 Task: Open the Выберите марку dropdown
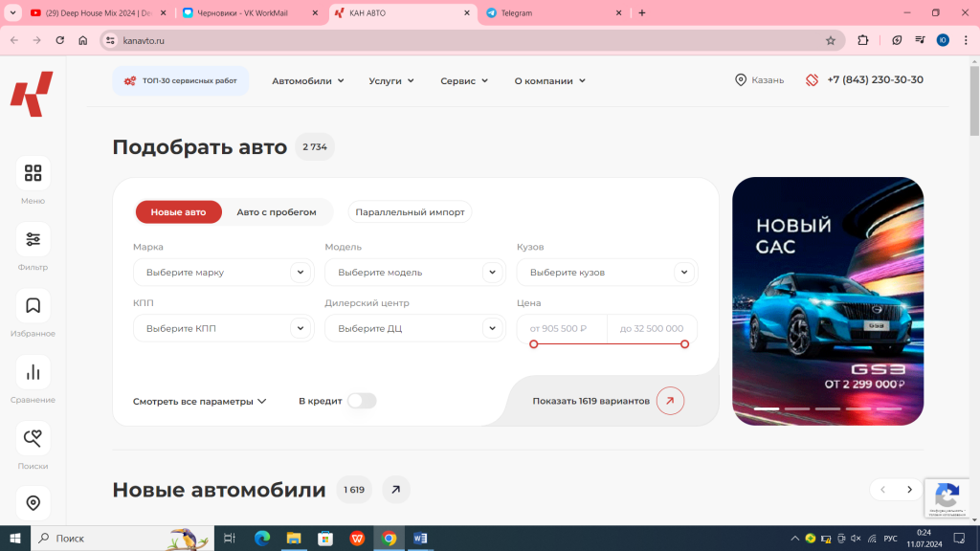point(224,273)
